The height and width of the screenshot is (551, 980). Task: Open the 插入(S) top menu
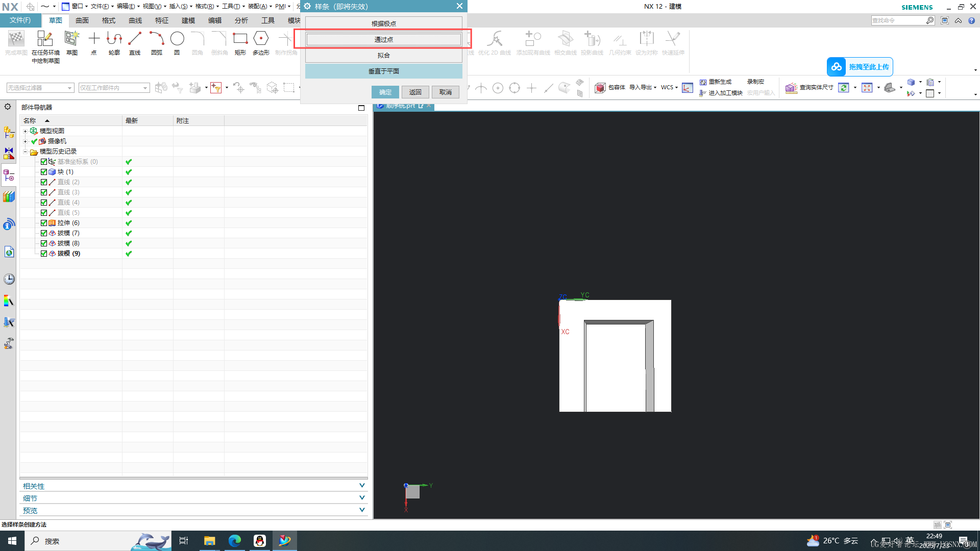[180, 6]
